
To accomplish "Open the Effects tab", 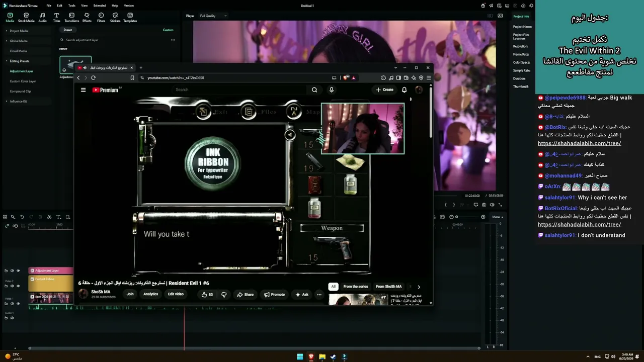I will pyautogui.click(x=87, y=18).
